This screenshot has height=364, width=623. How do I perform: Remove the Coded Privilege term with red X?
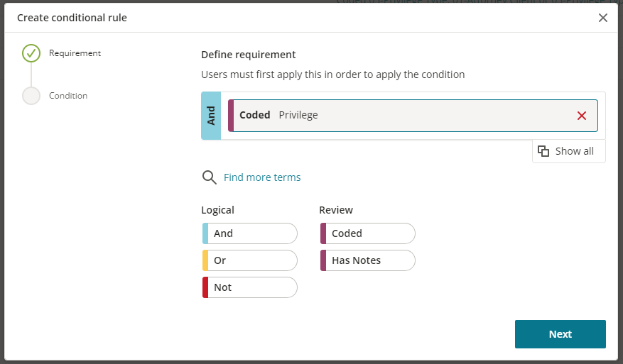(581, 116)
